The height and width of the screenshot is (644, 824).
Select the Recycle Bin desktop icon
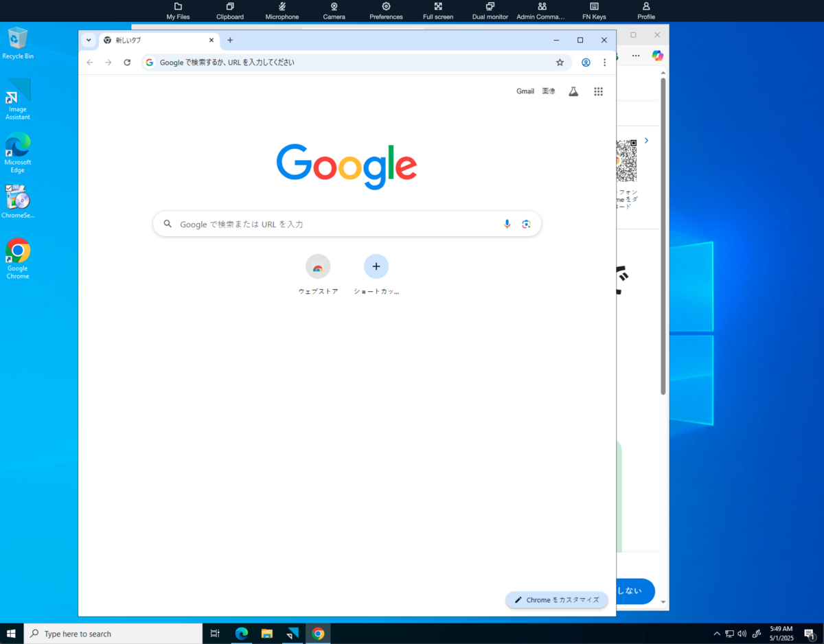tap(18, 43)
